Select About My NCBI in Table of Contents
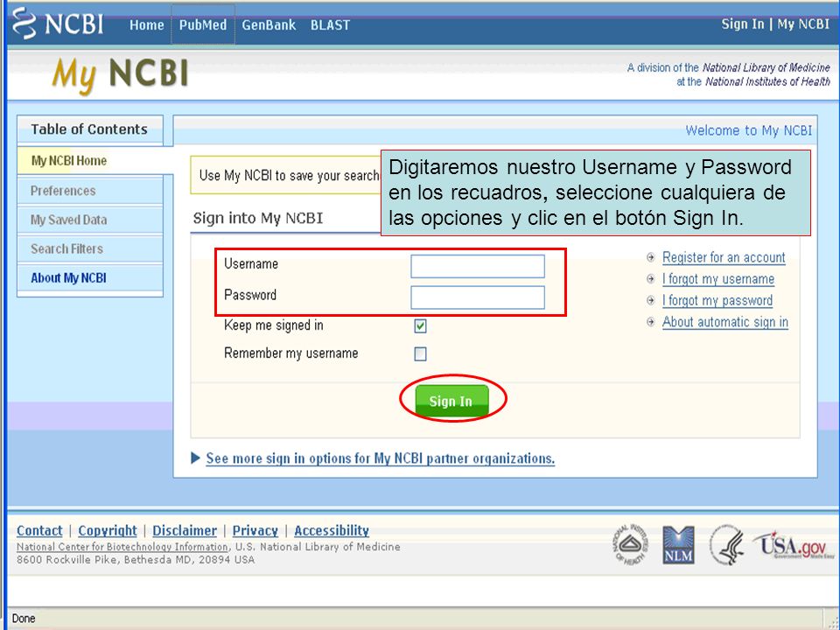The image size is (840, 630). coord(90,277)
